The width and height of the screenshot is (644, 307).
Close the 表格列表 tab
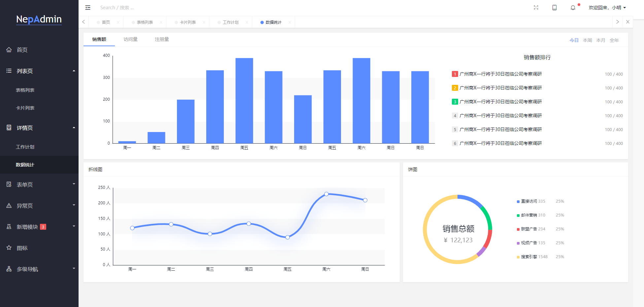161,22
